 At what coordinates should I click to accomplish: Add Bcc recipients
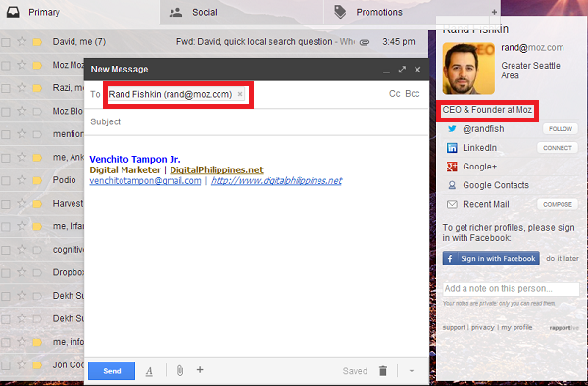coord(413,94)
